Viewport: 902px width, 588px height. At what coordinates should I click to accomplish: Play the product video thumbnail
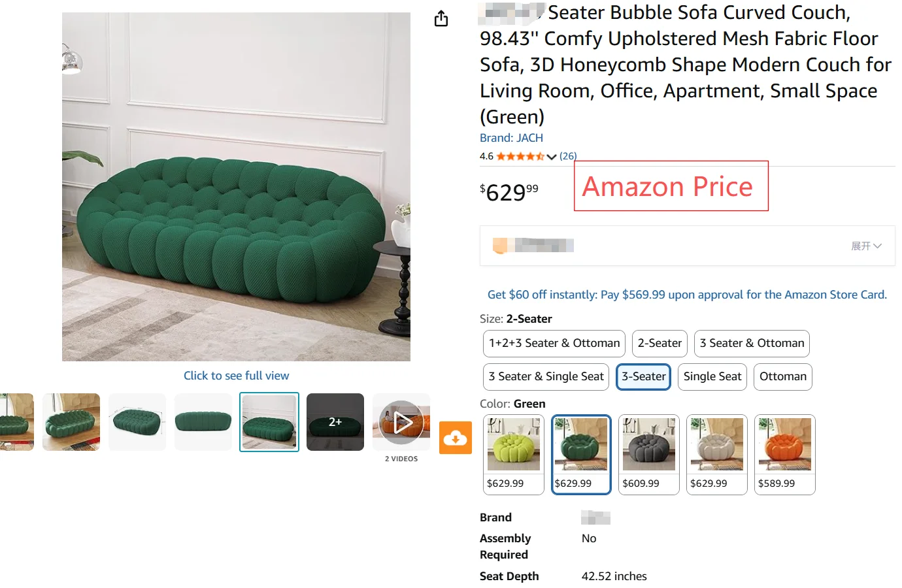click(x=401, y=422)
